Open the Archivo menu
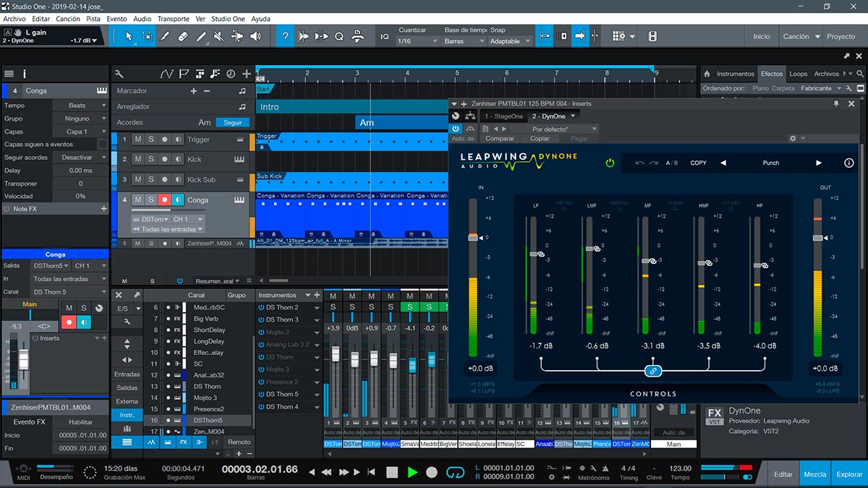This screenshot has width=868, height=488. pyautogui.click(x=14, y=19)
